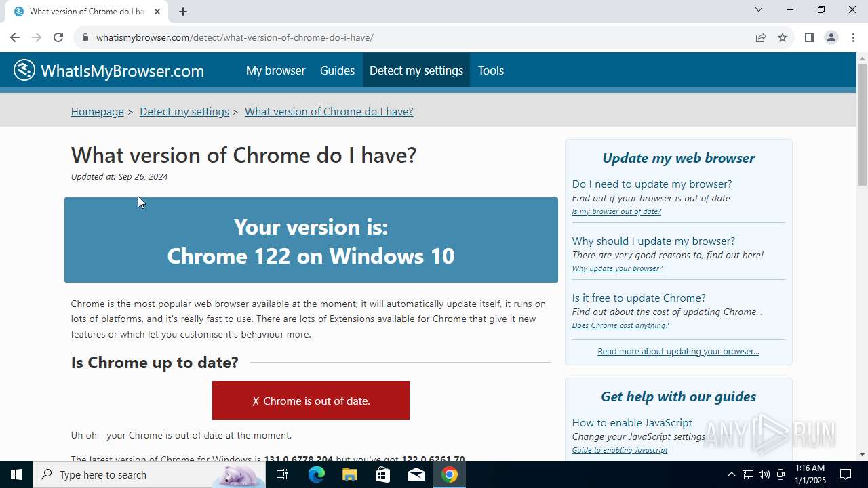Click the system tray security icon left of the clock
The image size is (868, 488).
click(781, 474)
